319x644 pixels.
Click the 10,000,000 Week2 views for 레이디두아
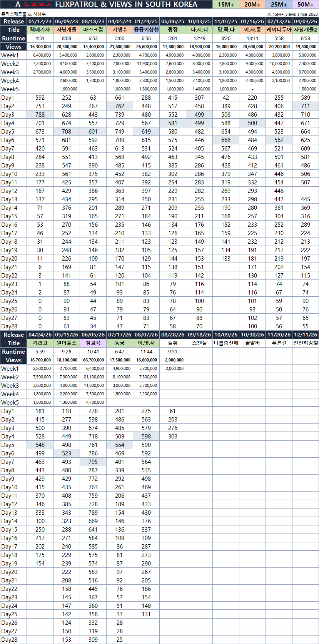click(279, 64)
